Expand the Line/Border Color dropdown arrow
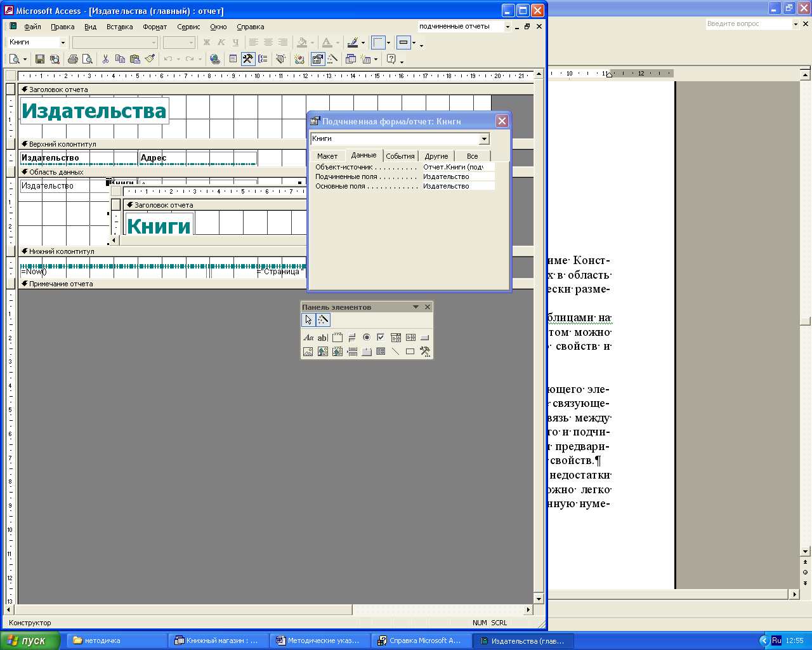812x650 pixels. coord(363,43)
